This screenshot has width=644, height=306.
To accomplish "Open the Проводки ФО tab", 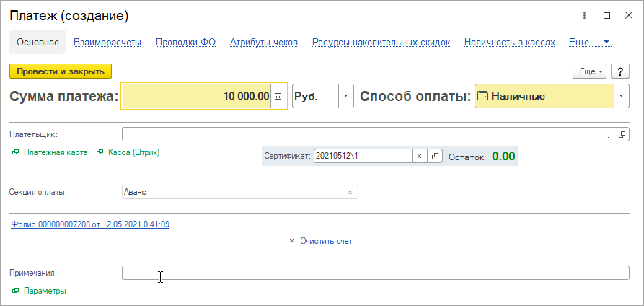I will [x=185, y=42].
